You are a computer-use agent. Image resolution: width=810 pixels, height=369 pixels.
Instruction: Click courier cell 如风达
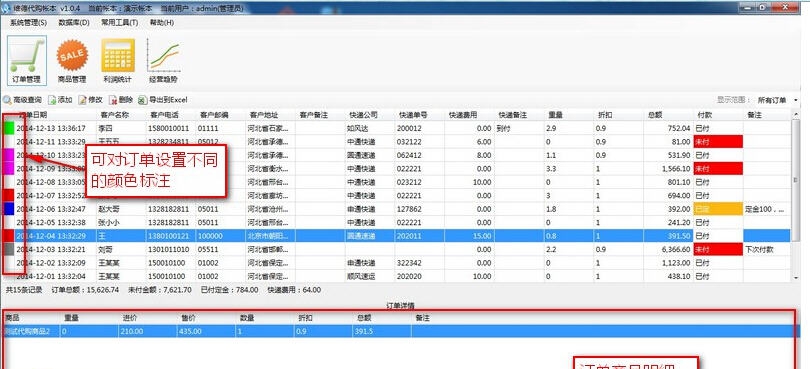[x=358, y=128]
